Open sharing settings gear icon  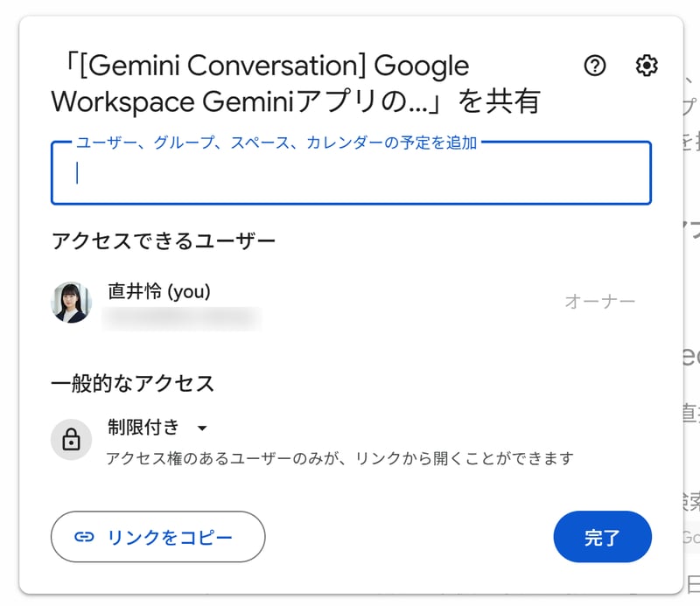point(647,66)
